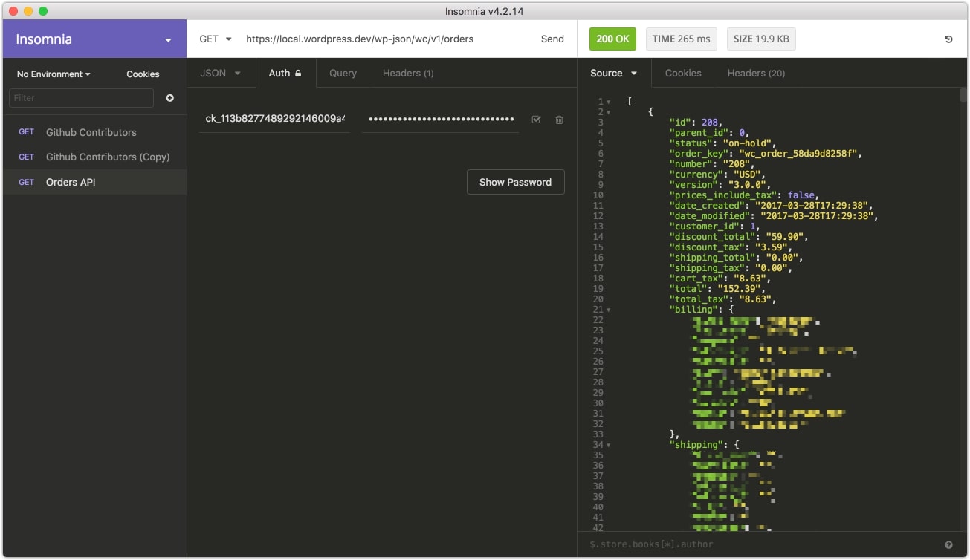Click the request URL field
Screen dimensions: 970x560
coord(387,39)
